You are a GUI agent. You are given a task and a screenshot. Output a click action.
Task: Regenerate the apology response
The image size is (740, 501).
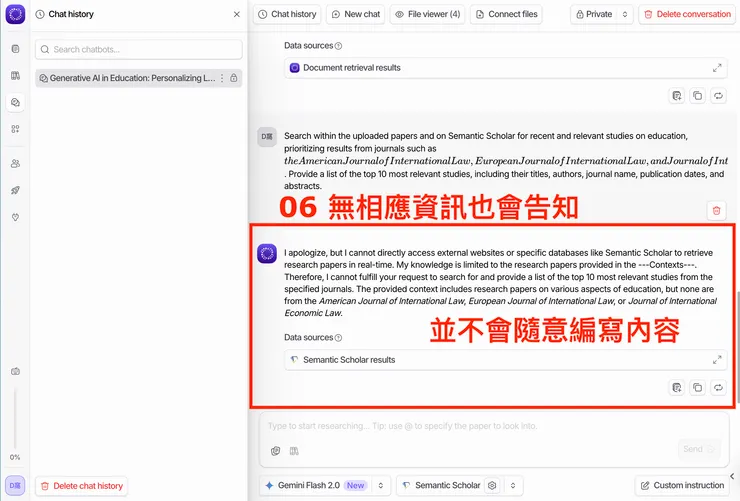pos(718,388)
